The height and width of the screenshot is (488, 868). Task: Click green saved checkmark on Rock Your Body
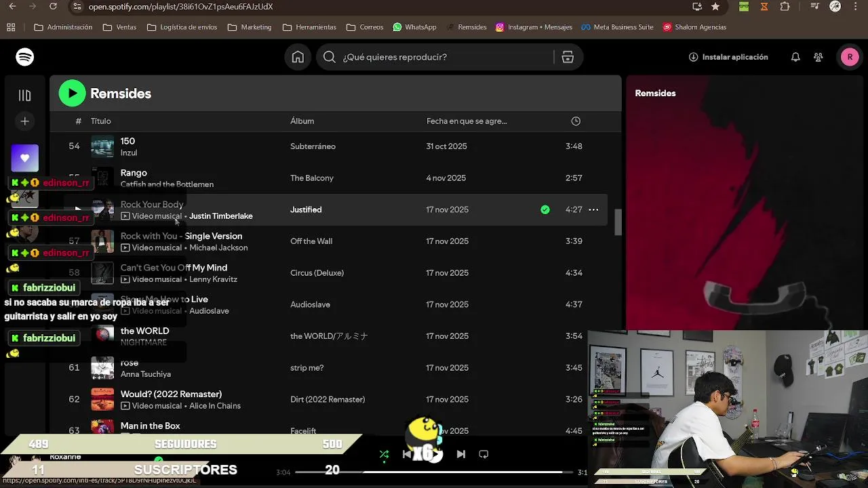pos(545,209)
